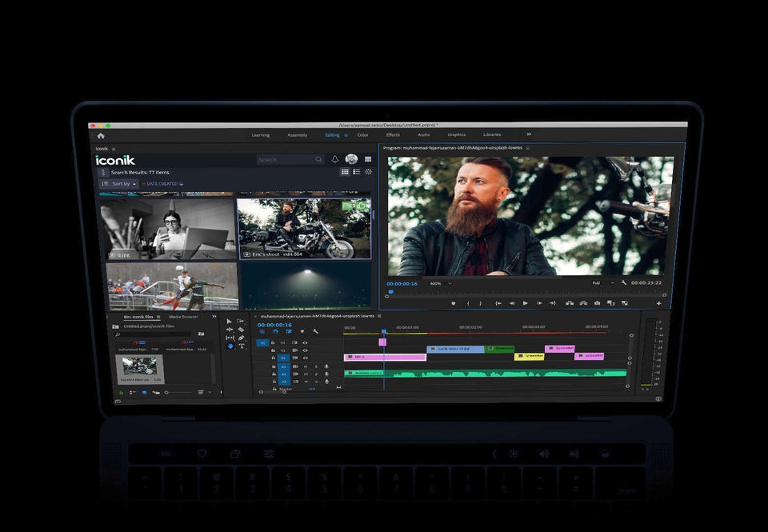This screenshot has width=768, height=532.
Task: Click the Home icon in workspace bar
Action: 101,135
